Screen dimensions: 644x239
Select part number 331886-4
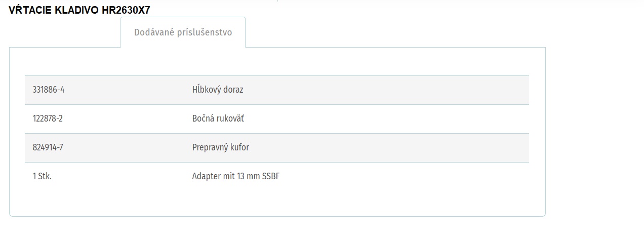click(x=49, y=90)
